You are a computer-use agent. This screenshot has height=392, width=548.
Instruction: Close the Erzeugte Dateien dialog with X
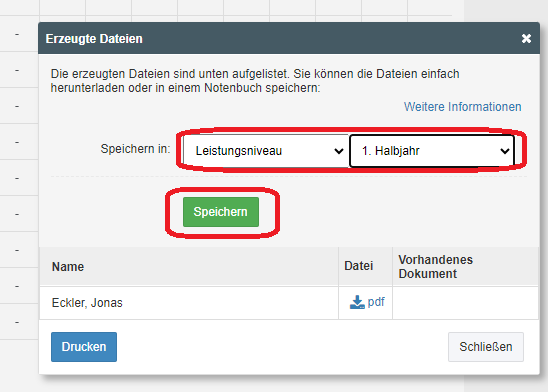526,38
